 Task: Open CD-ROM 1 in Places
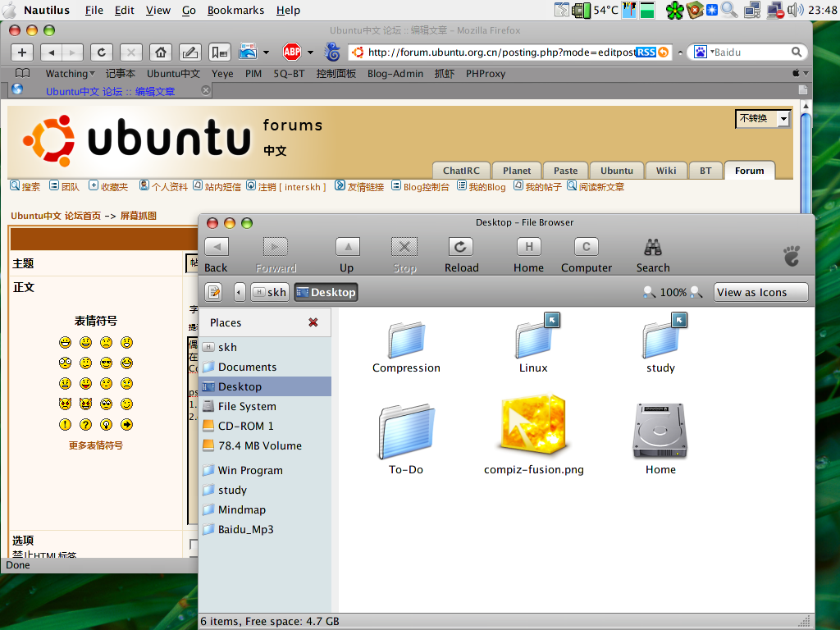[x=266, y=426]
